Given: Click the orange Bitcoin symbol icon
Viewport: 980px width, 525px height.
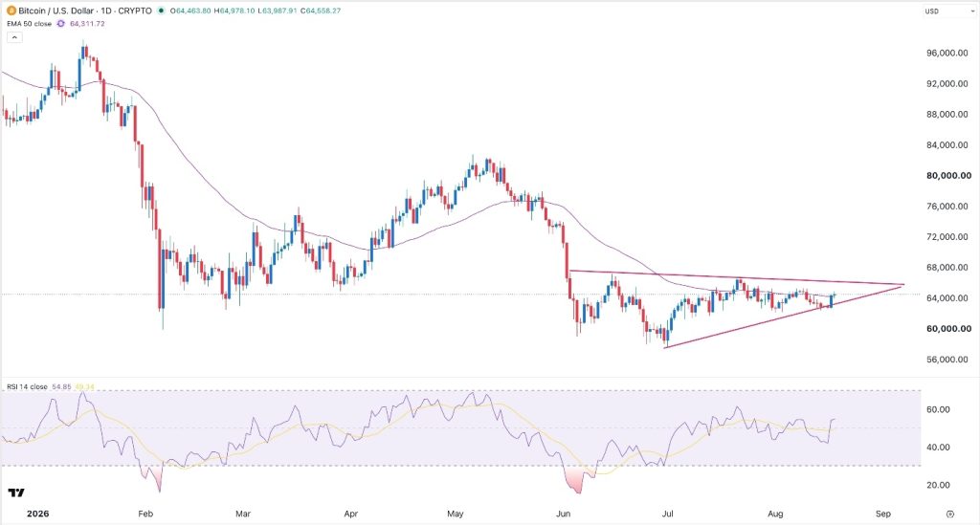Looking at the screenshot, I should [x=11, y=11].
